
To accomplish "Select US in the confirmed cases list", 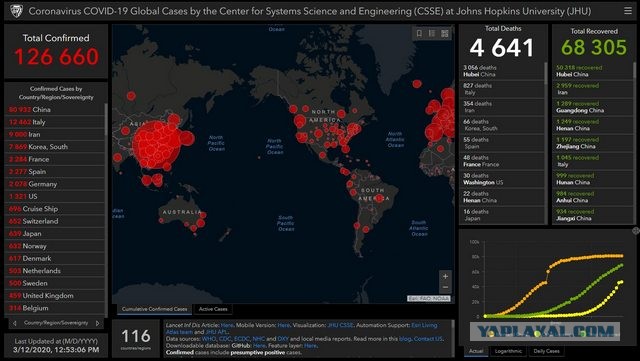I will [x=55, y=196].
